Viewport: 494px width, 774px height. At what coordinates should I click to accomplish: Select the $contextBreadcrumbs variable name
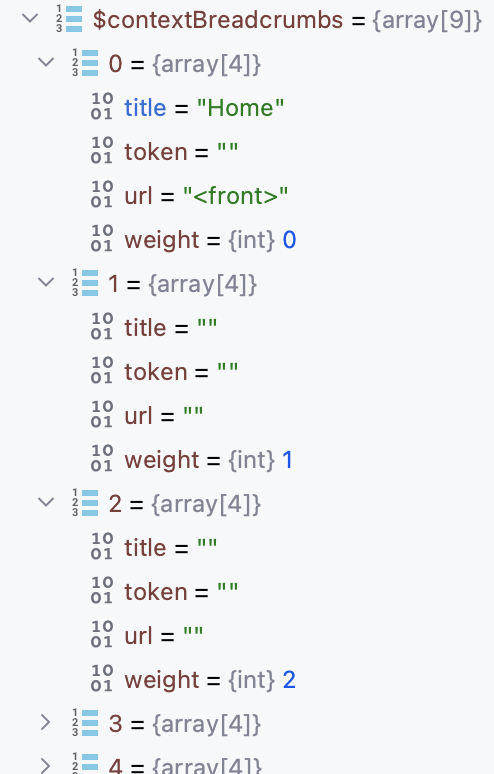(x=218, y=20)
